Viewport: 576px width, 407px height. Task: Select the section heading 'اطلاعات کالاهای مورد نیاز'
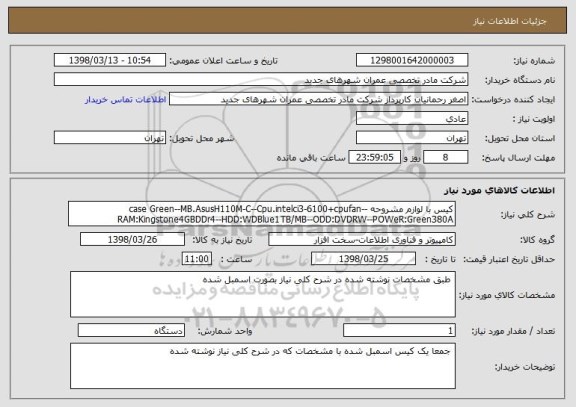499,190
